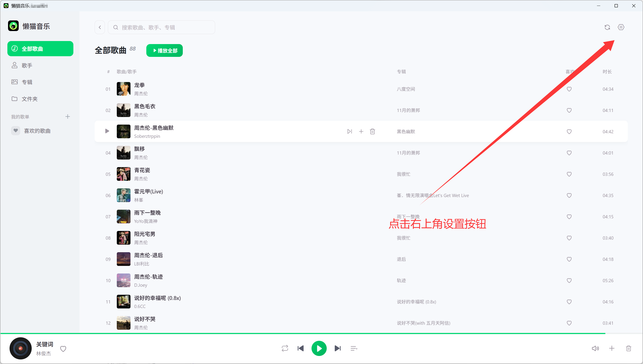643x364 pixels.
Task: Click artist name D.Joey
Action: (x=140, y=285)
